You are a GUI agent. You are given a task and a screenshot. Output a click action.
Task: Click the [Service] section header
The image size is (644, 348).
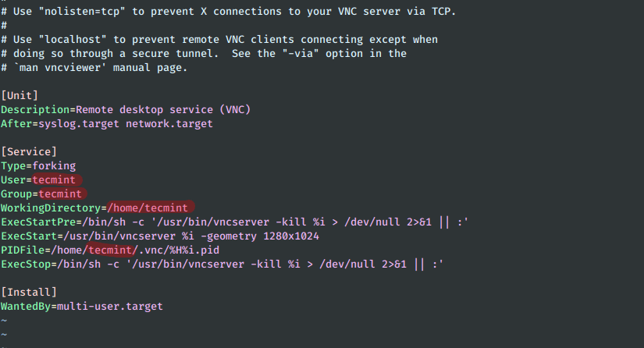click(29, 152)
